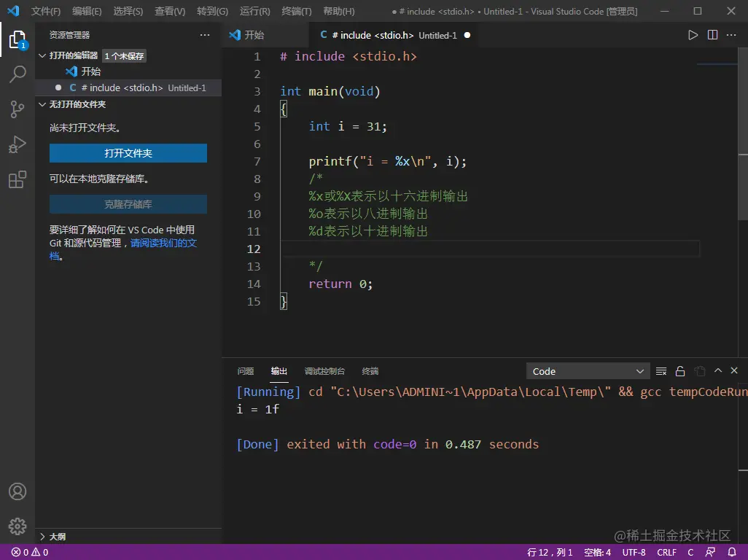Switch to 调试控制台 panel tab
The image size is (748, 560).
324,371
